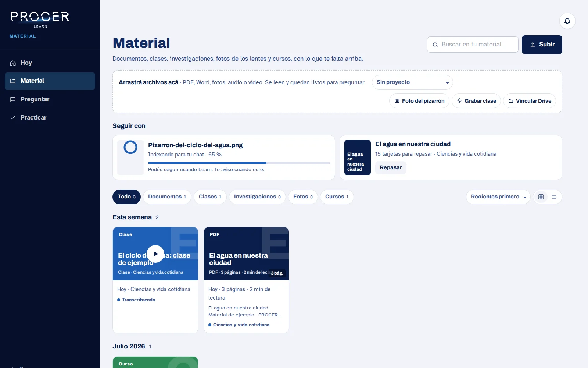Click the Esta semana section heading
588x368 pixels.
132,217
